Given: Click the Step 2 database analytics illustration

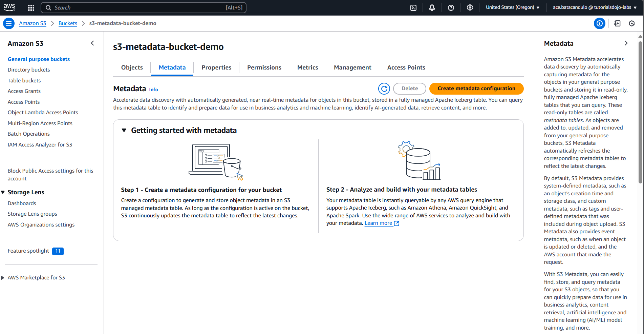Looking at the screenshot, I should click(419, 160).
